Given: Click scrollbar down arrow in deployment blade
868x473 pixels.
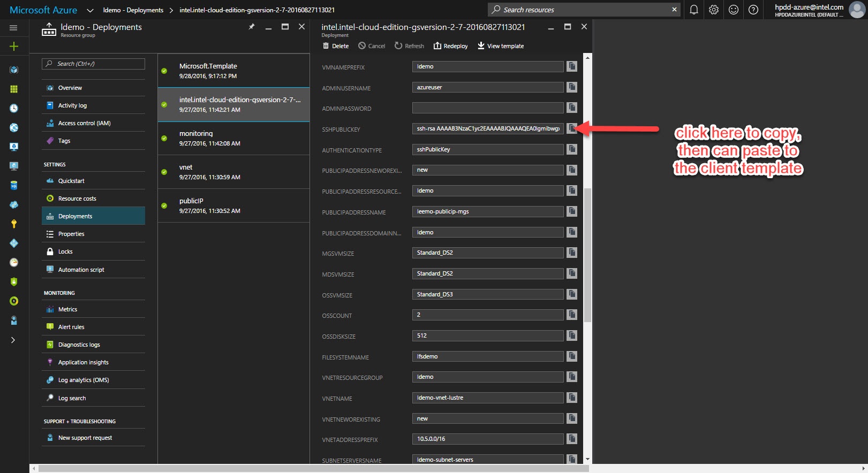Looking at the screenshot, I should 587,459.
